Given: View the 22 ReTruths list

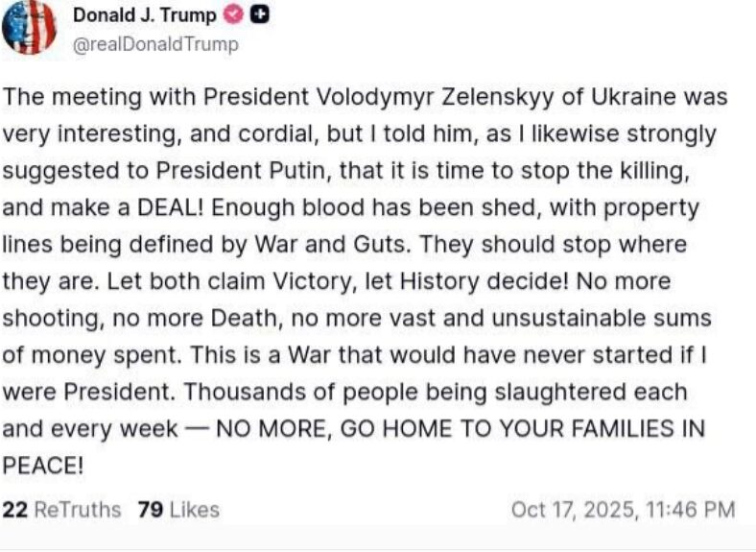Looking at the screenshot, I should (x=62, y=510).
